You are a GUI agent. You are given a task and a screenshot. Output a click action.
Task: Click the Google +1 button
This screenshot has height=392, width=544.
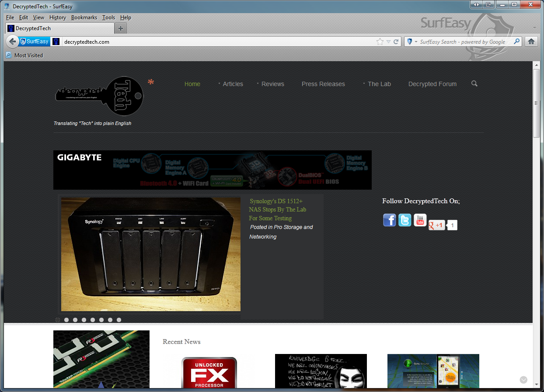coord(437,225)
